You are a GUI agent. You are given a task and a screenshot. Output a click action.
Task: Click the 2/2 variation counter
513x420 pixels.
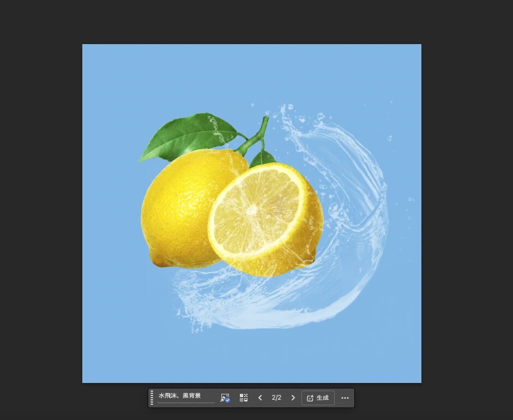pos(276,398)
